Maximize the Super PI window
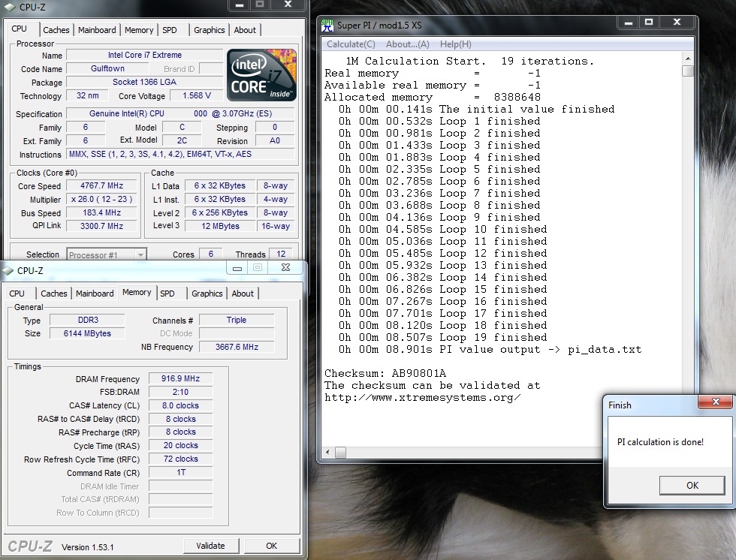This screenshot has width=736, height=560. click(649, 22)
